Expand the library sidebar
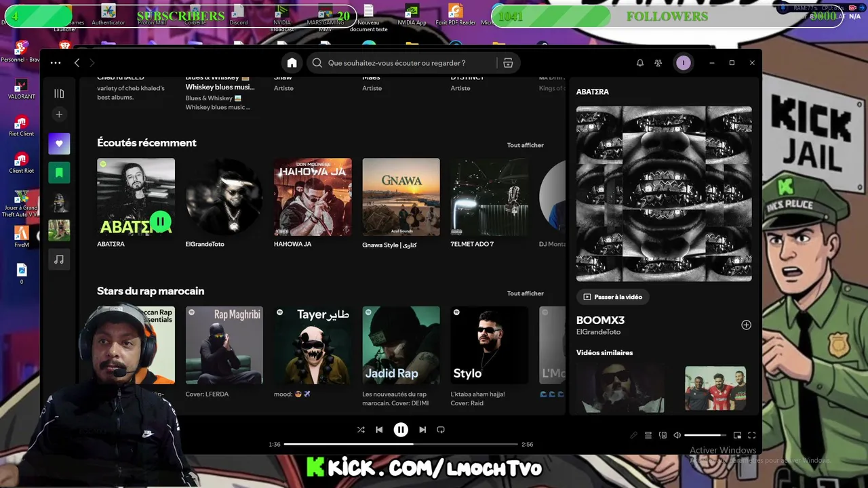 click(x=59, y=94)
